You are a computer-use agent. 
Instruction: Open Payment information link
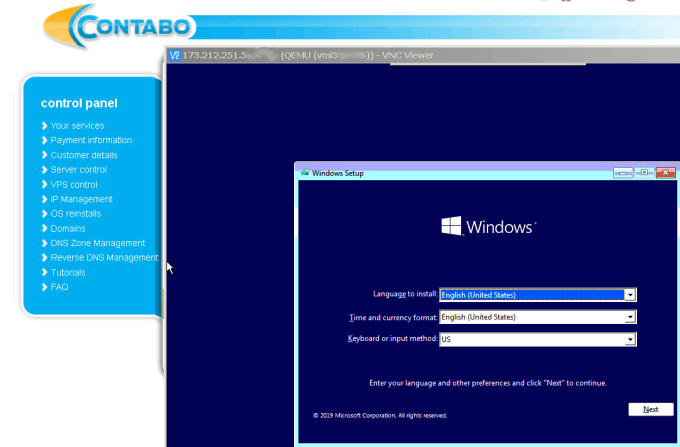point(91,140)
